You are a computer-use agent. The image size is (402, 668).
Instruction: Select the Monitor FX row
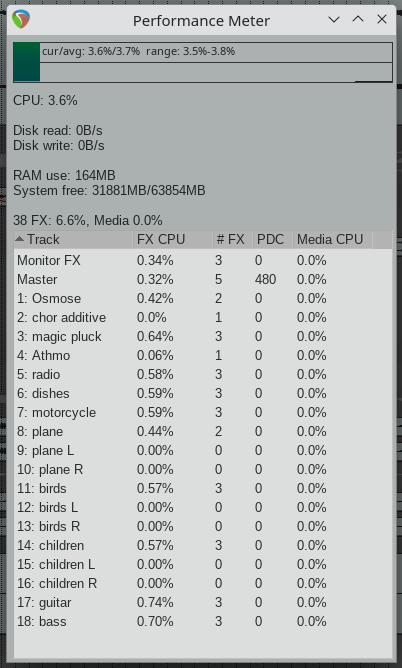tap(203, 260)
